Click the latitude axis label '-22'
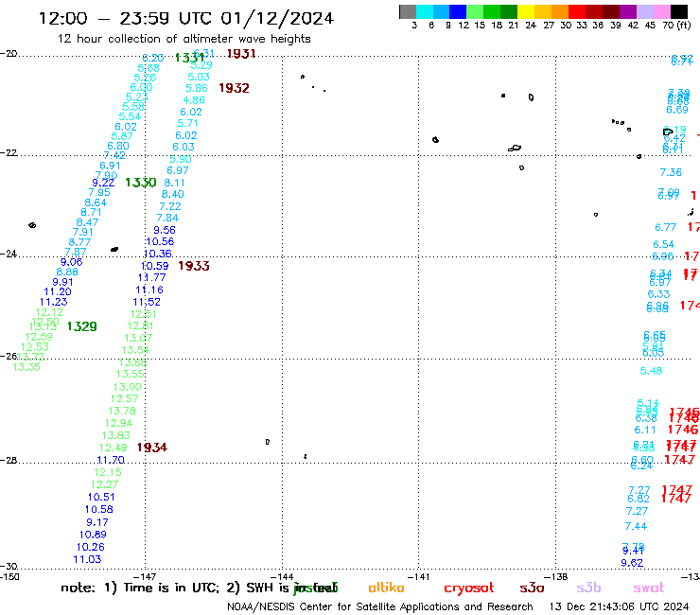This screenshot has width=700, height=615. click(x=9, y=152)
